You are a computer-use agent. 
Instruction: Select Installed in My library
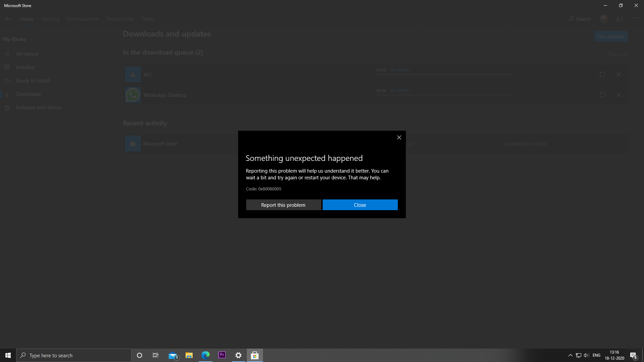(25, 67)
